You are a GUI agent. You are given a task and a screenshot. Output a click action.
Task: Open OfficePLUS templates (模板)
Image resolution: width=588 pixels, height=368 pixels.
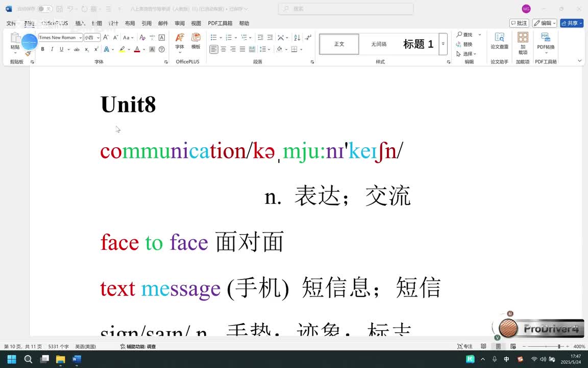196,41
